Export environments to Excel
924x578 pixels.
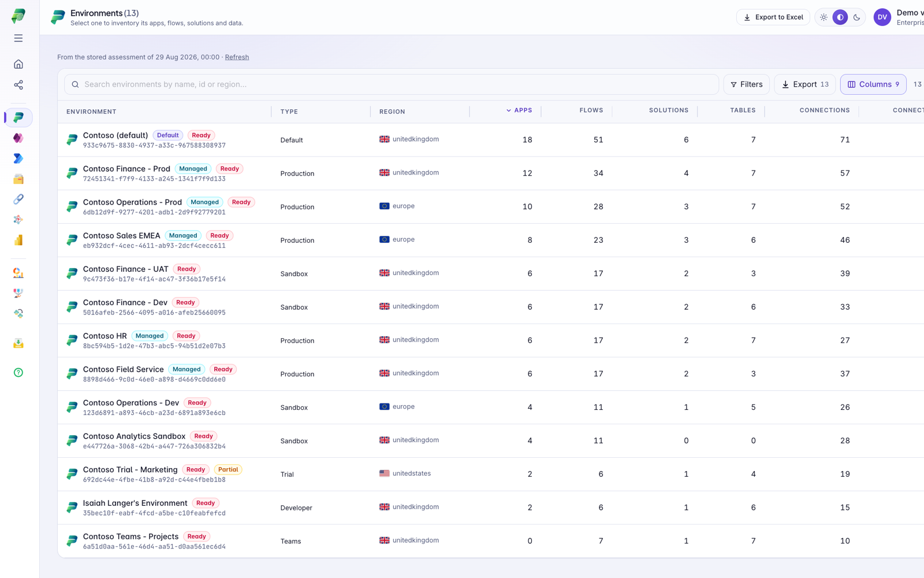coord(773,17)
